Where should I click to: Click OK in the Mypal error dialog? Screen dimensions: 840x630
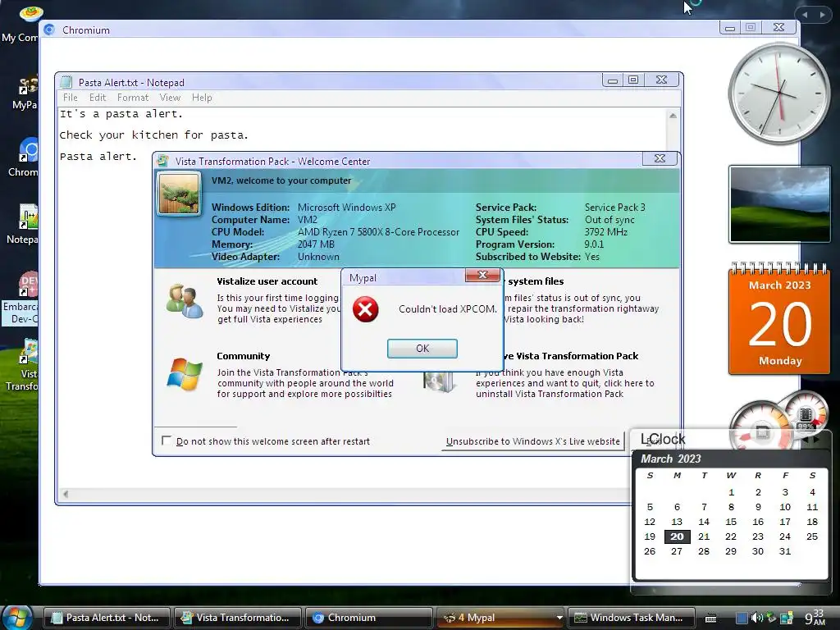[x=422, y=348]
